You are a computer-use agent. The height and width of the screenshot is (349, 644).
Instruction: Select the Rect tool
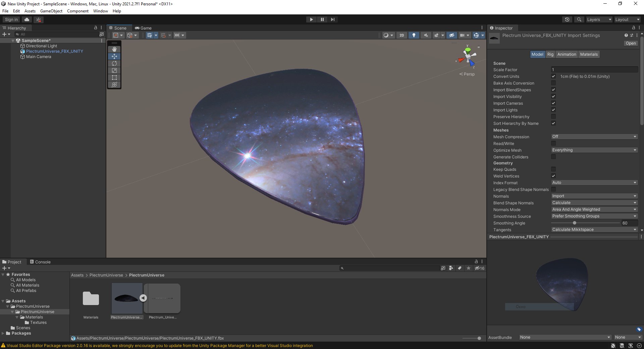(114, 78)
